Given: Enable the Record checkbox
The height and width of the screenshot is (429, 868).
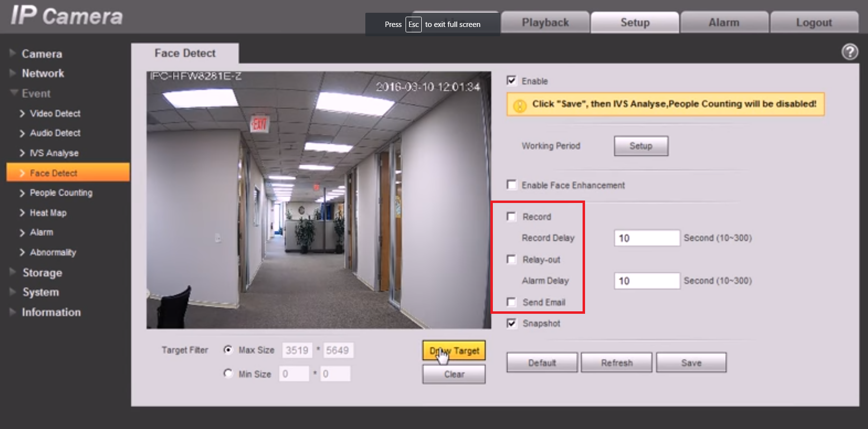Looking at the screenshot, I should pos(511,217).
